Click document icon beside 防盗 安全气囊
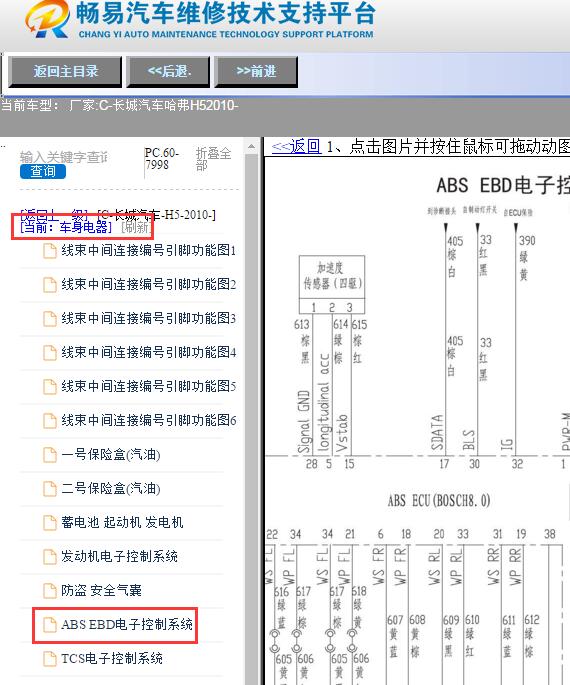The height and width of the screenshot is (685, 570). (x=50, y=591)
